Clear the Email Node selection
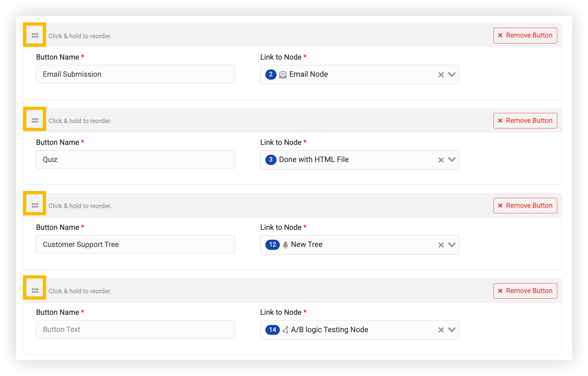This screenshot has width=588, height=376. (441, 75)
